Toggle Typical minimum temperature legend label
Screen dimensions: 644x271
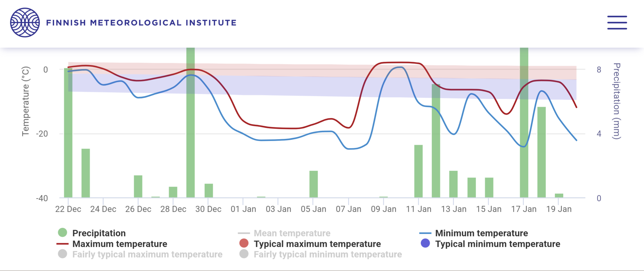(x=497, y=244)
